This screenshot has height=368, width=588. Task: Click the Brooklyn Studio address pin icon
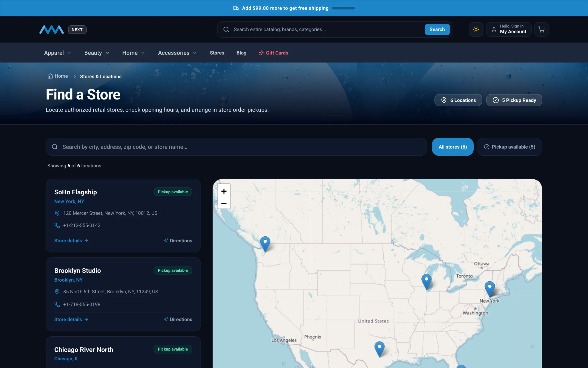(x=57, y=292)
